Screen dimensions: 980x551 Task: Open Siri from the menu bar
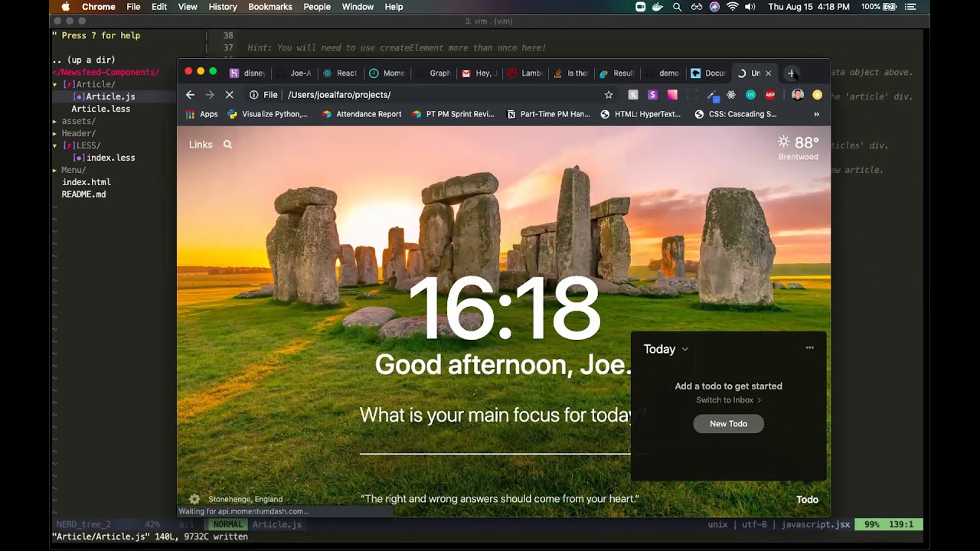[714, 7]
